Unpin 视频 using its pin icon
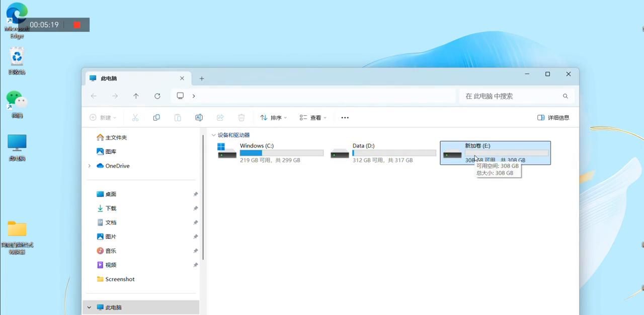Viewport: 644px width, 315px height. click(196, 265)
